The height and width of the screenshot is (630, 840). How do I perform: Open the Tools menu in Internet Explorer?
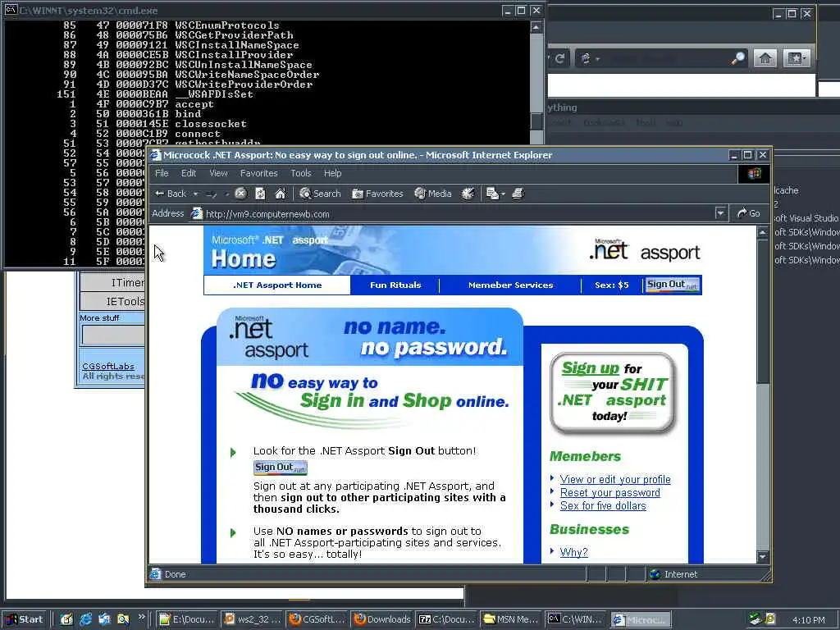tap(300, 173)
